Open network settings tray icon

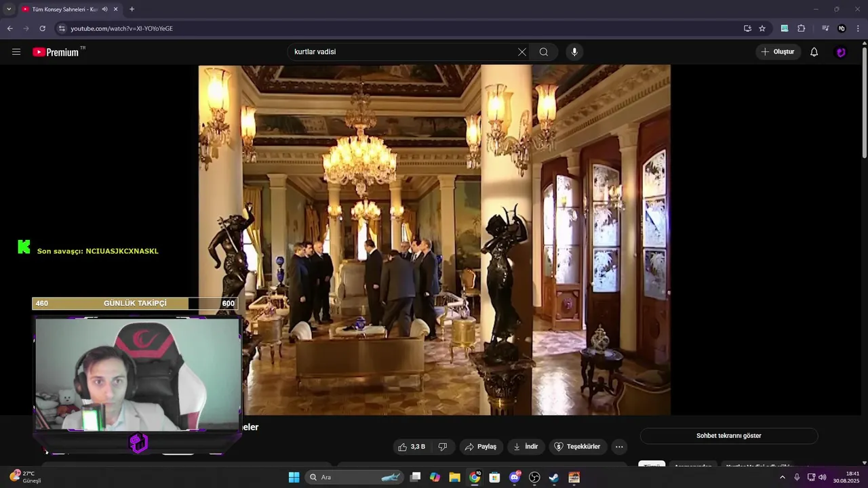[811, 477]
